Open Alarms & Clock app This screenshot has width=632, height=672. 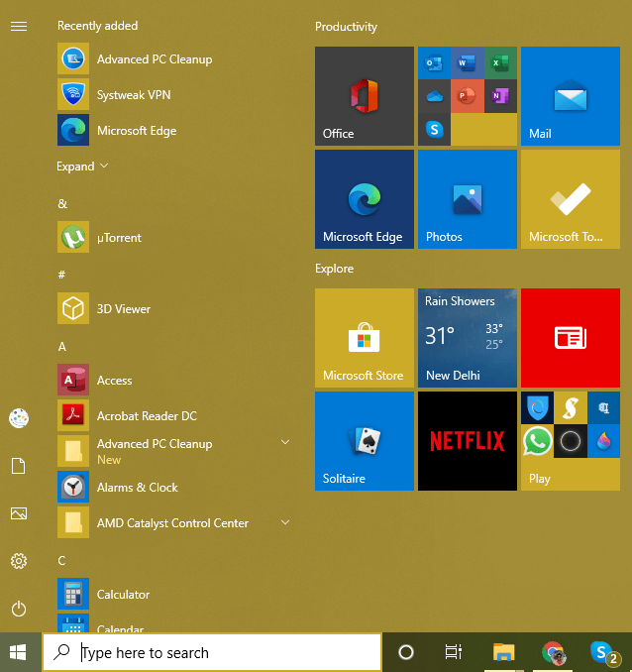point(173,488)
